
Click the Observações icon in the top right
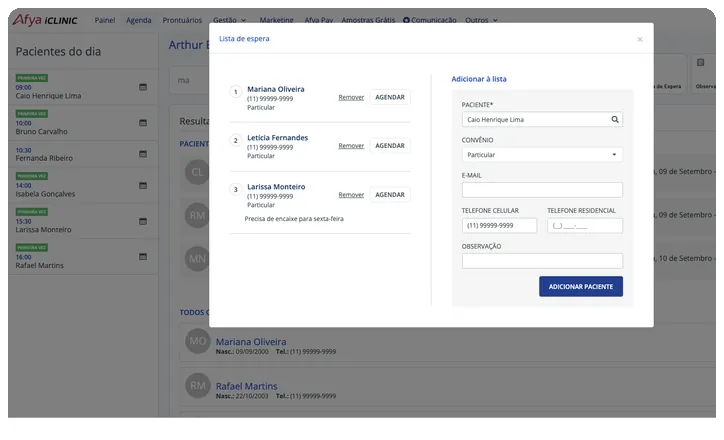click(700, 62)
